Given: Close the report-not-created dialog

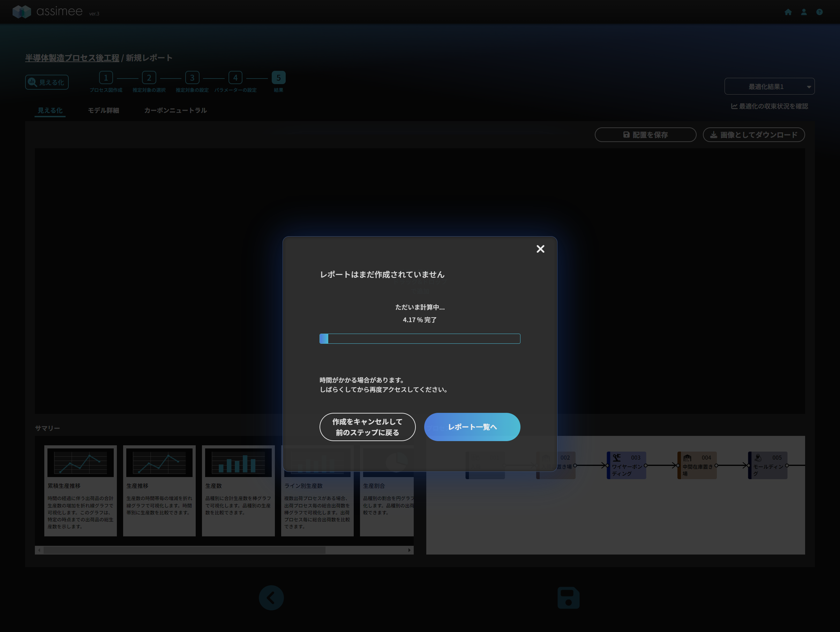Looking at the screenshot, I should pos(540,249).
